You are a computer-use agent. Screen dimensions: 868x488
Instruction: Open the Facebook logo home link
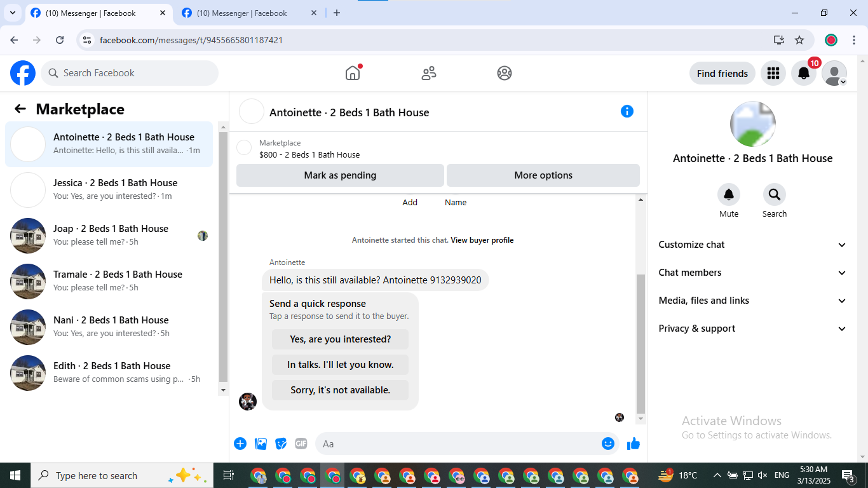tap(23, 73)
